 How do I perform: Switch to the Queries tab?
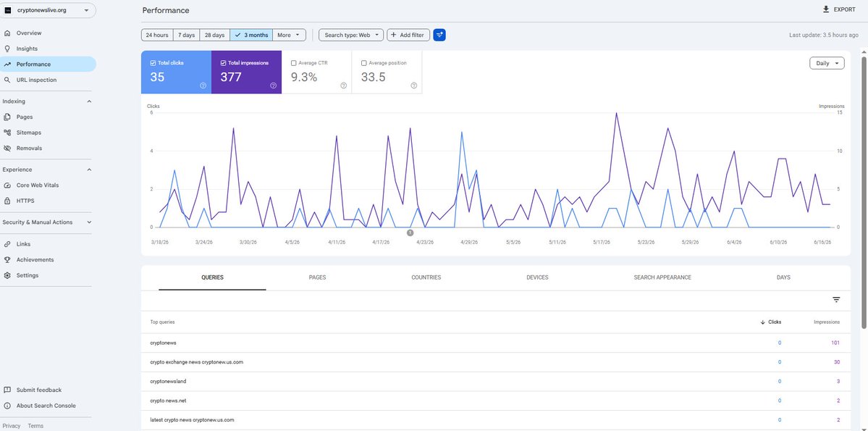pos(213,277)
